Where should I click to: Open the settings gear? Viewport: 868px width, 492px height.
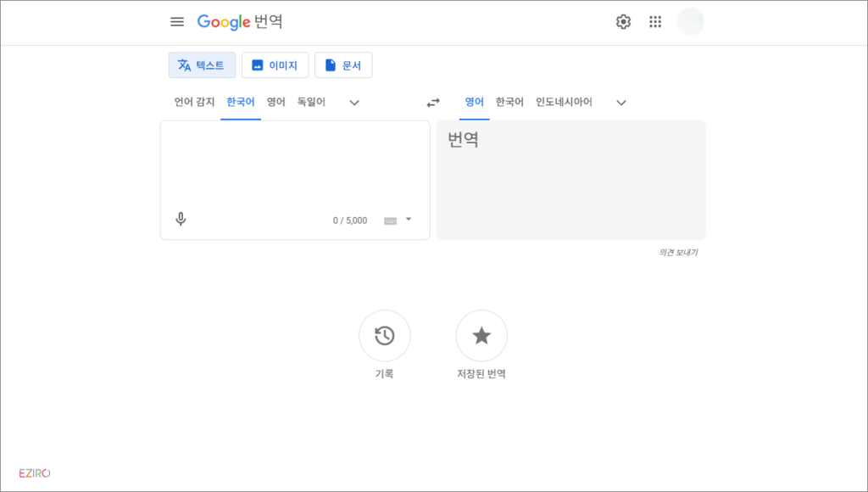(623, 21)
